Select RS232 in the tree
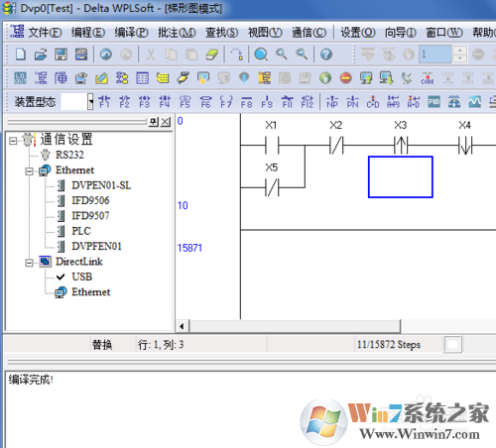Viewport: 496px width, 448px height. coord(69,155)
